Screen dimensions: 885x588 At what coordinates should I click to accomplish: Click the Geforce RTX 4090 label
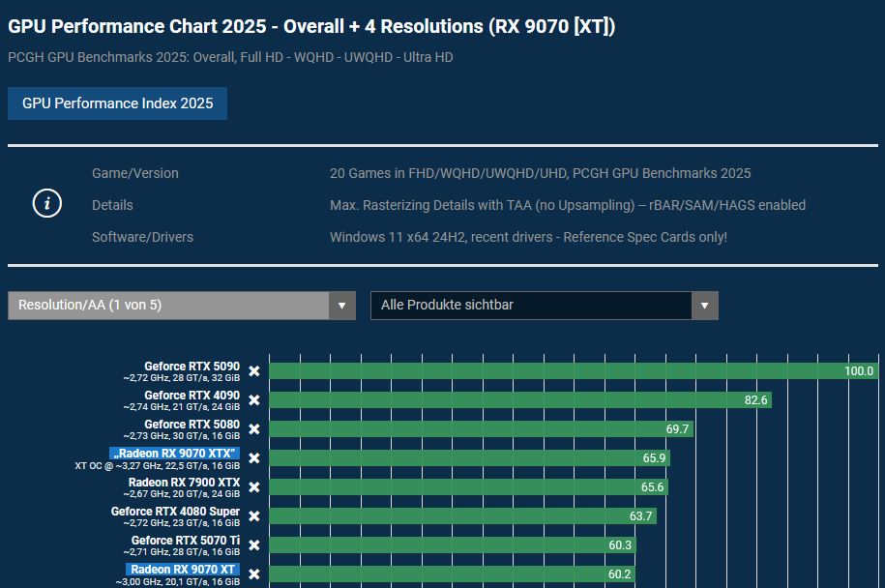coord(192,395)
